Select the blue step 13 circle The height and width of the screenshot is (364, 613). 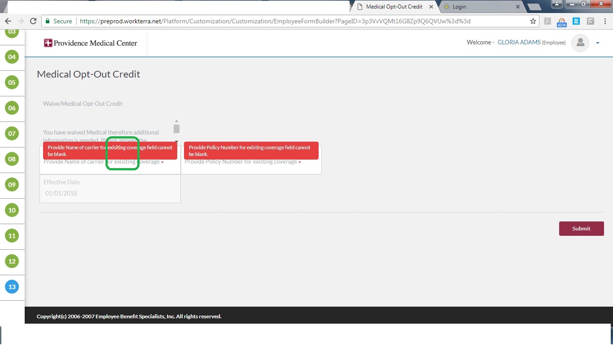pos(12,287)
